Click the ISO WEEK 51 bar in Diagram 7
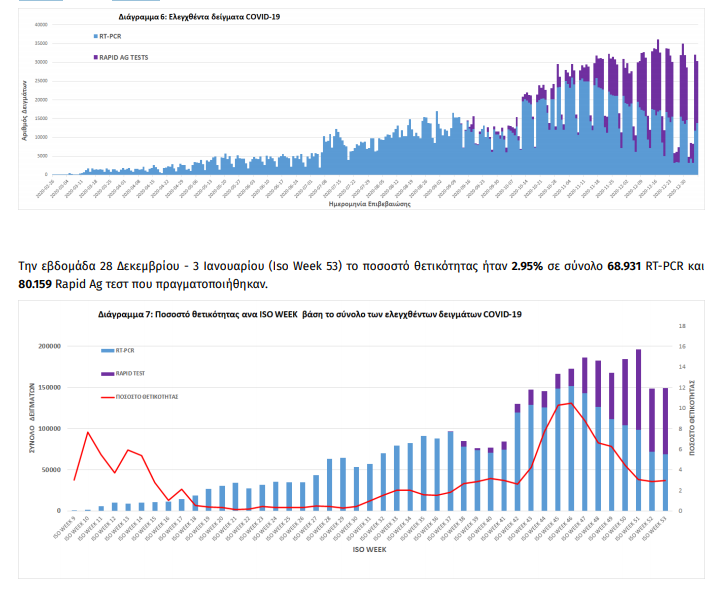The height and width of the screenshot is (609, 724). [637, 440]
